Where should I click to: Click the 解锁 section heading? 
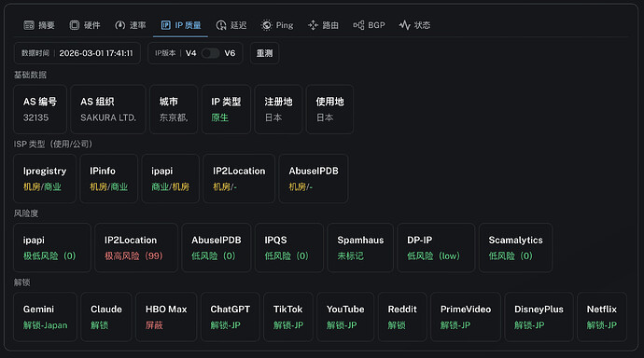click(x=22, y=282)
